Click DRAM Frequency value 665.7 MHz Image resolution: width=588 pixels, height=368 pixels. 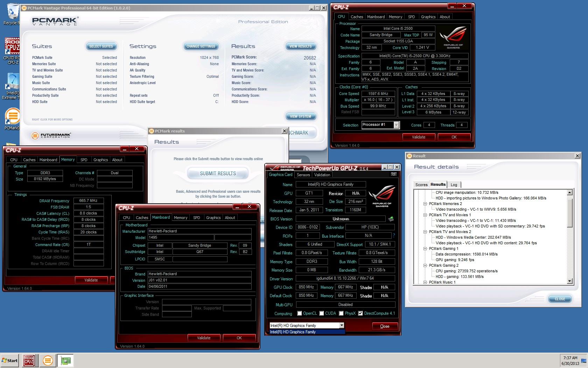88,201
